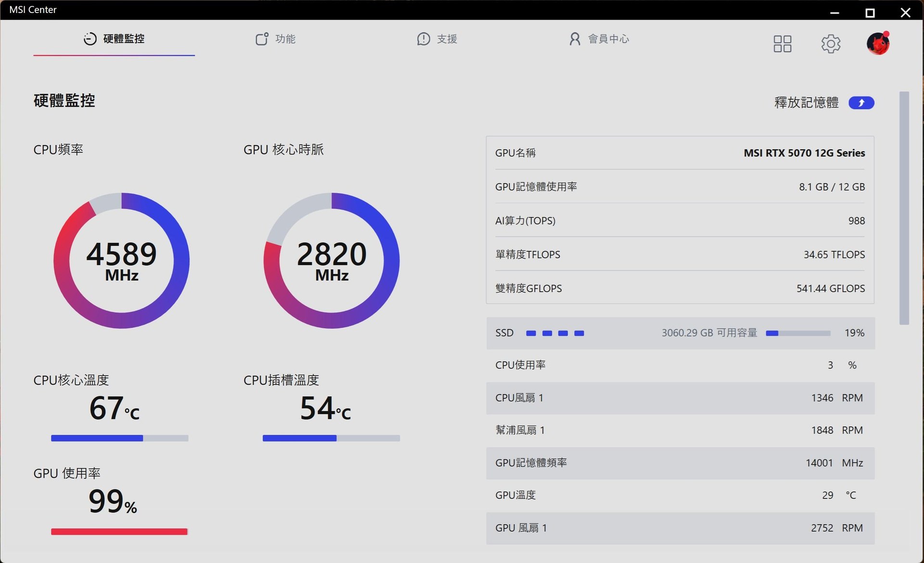Click the CPU核心溫度 blue progress bar
This screenshot has width=924, height=563.
click(x=120, y=438)
